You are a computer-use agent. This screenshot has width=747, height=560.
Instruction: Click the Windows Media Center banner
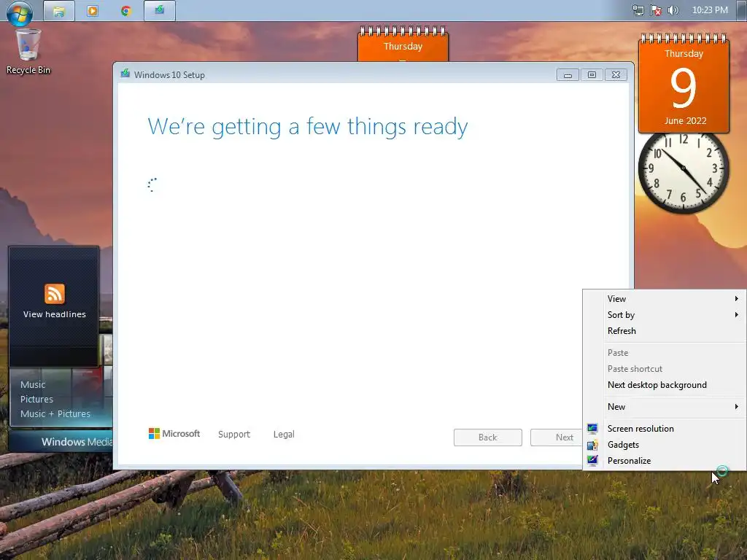pyautogui.click(x=61, y=441)
